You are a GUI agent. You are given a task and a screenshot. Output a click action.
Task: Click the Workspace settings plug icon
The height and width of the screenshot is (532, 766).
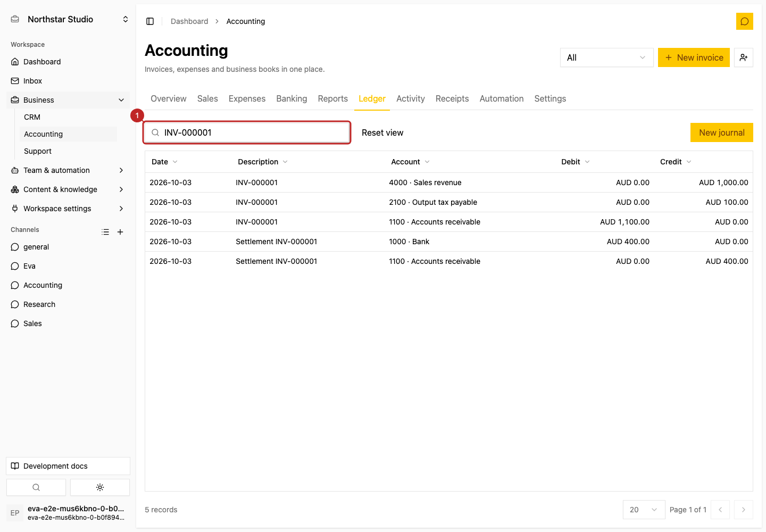pos(15,209)
